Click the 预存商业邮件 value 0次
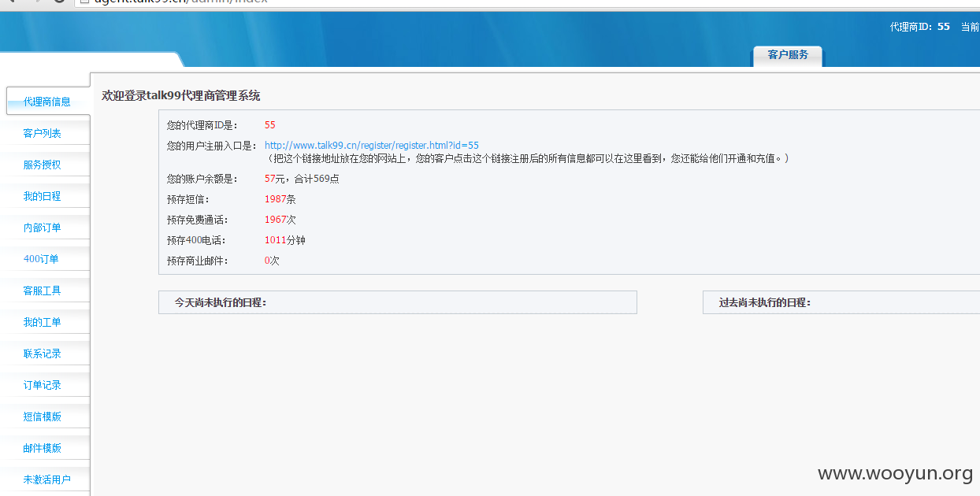This screenshot has height=496, width=980. 273,261
